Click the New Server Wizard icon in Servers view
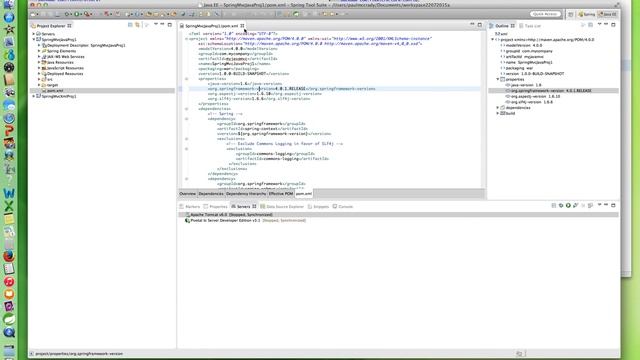Screen dimensions: 640x360 coord(553,206)
